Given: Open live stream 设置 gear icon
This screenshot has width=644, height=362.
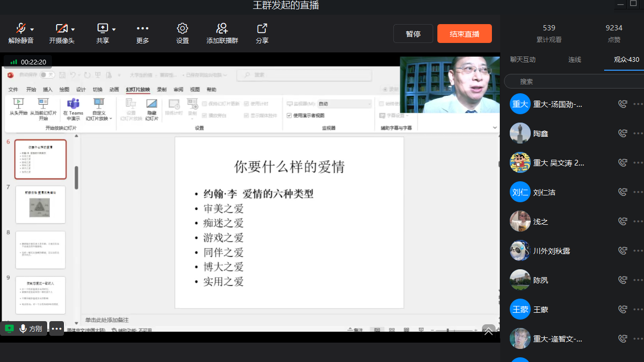Looking at the screenshot, I should [183, 28].
